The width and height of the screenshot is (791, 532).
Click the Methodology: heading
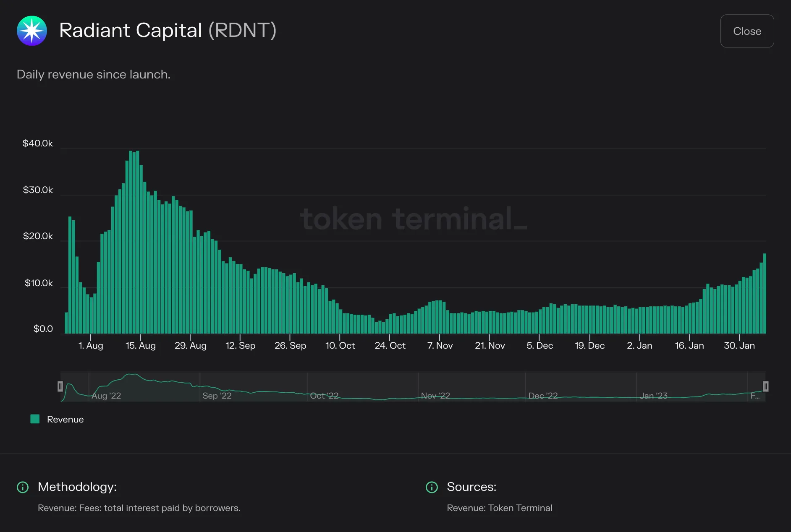click(x=77, y=487)
